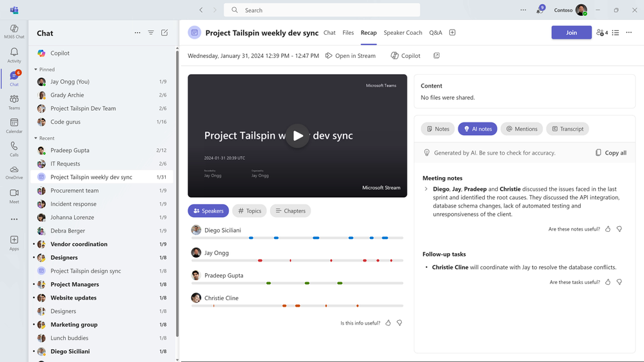Screen dimensions: 644x362
Task: Open the Files tab
Action: click(x=348, y=32)
